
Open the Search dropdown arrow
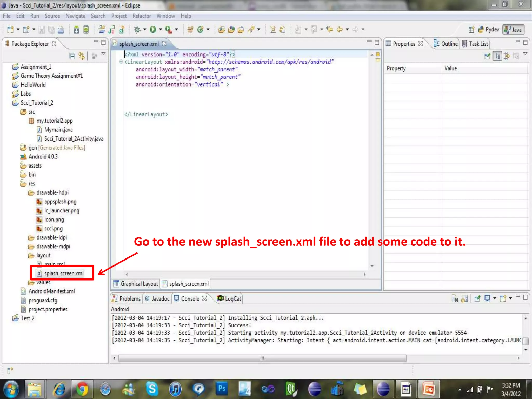point(259,30)
